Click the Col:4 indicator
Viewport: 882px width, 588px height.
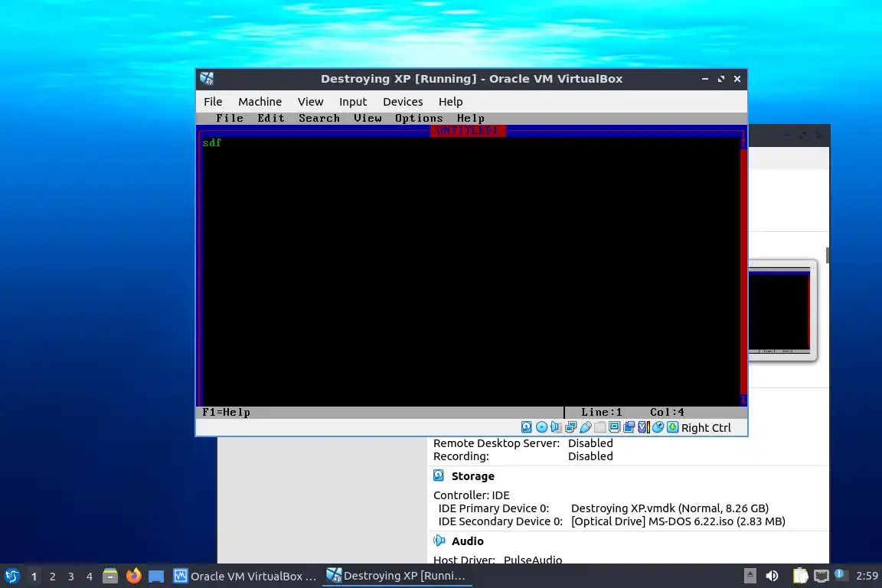coord(667,413)
